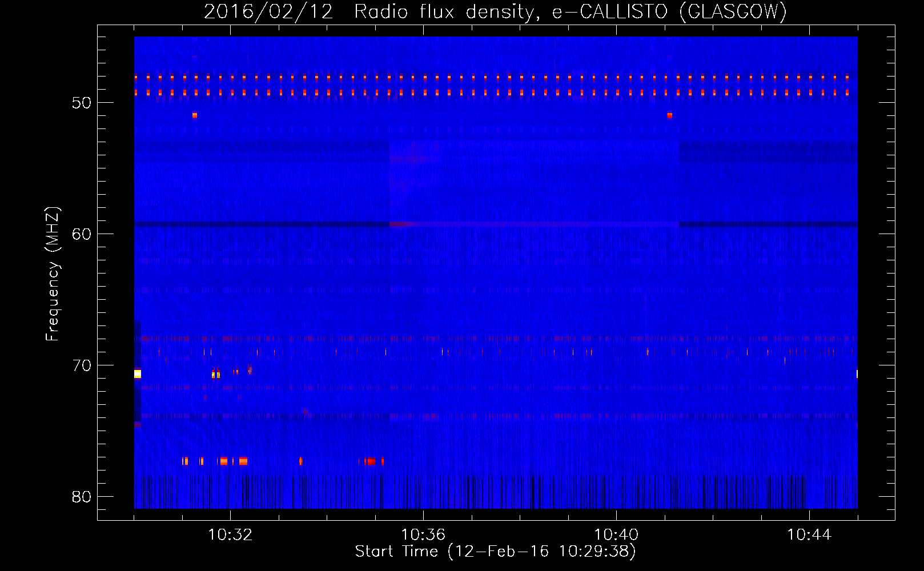
Task: Click the bright white-yellow burst near 70 MHz at the plot's left edge
Action: click(x=138, y=374)
